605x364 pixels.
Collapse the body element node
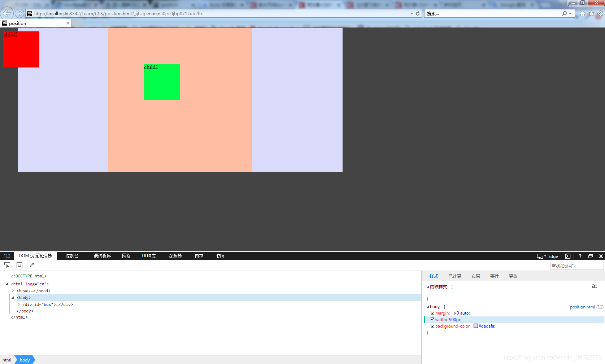[x=13, y=298]
